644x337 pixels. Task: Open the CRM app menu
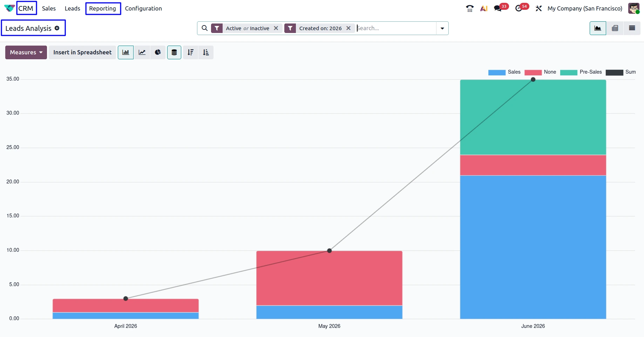pos(26,8)
